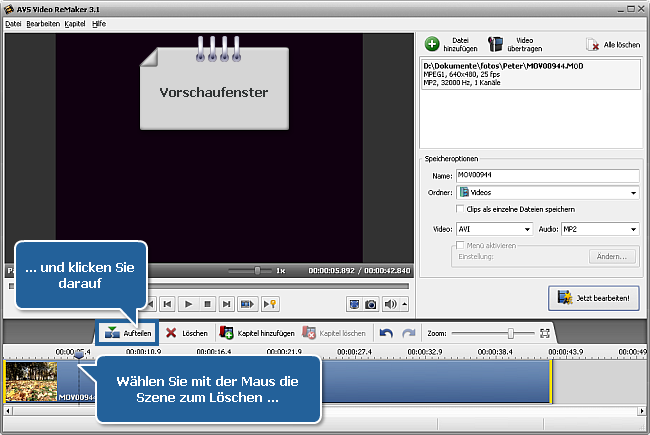
Task: Click the red X Löschen button
Action: point(187,333)
